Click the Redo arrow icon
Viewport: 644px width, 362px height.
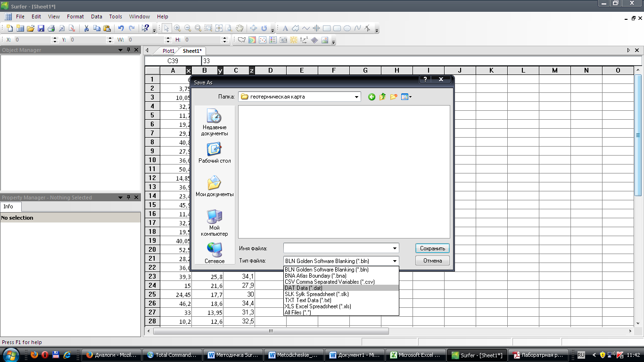point(132,28)
